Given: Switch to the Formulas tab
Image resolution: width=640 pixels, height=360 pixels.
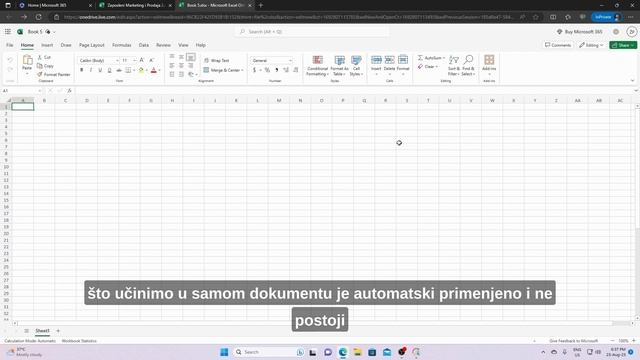Looking at the screenshot, I should 122,45.
